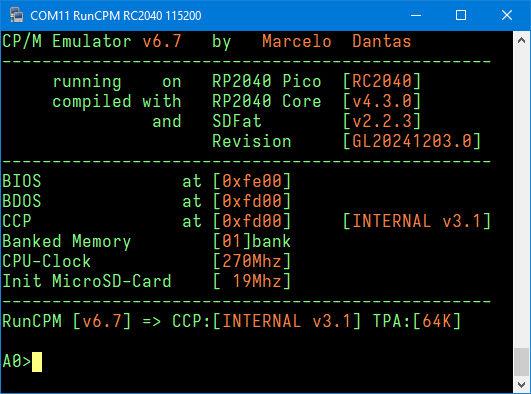The width and height of the screenshot is (531, 394).
Task: Click the '[0xfe00]' BIOS address
Action: tap(252, 181)
